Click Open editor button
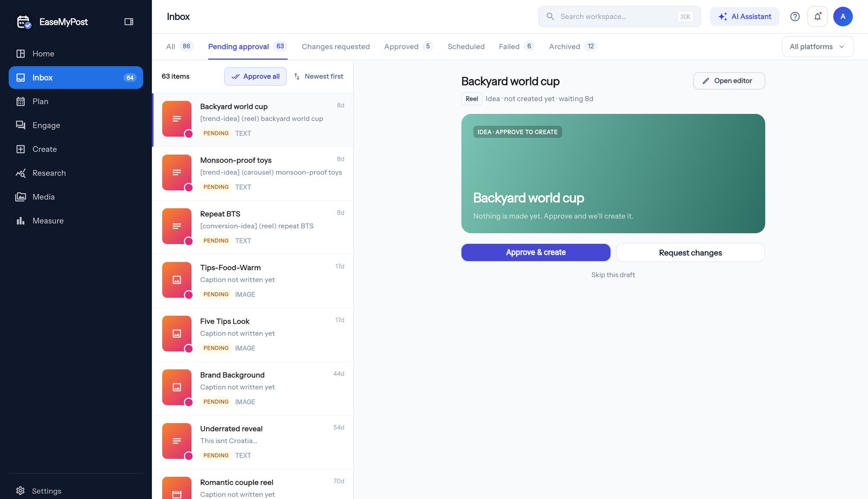868x499 pixels. click(x=729, y=81)
